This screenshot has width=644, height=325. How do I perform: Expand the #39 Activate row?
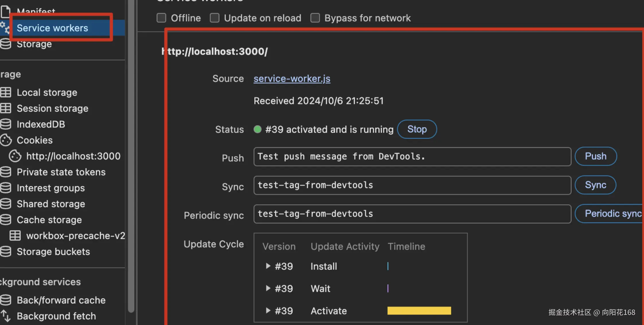pyautogui.click(x=268, y=310)
